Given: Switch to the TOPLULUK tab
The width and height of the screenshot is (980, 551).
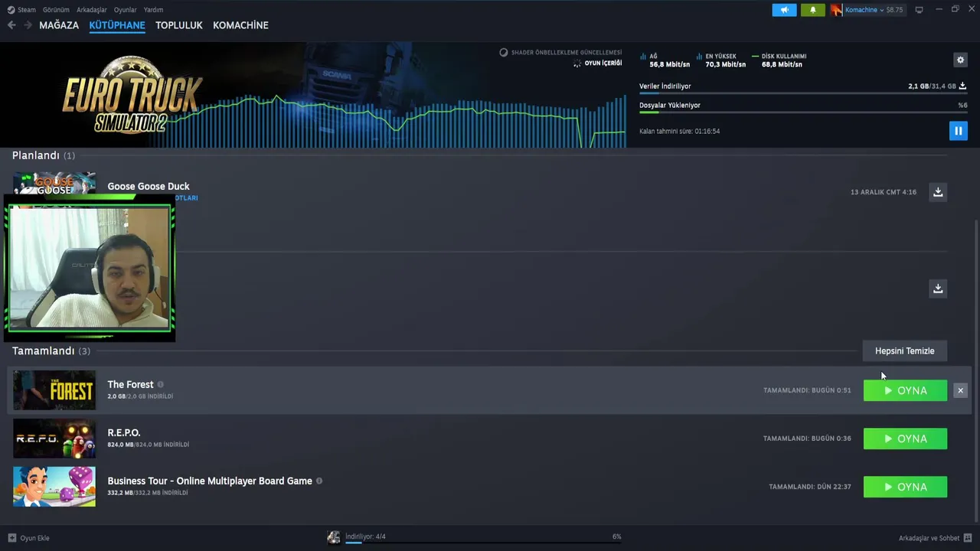Looking at the screenshot, I should pyautogui.click(x=179, y=25).
